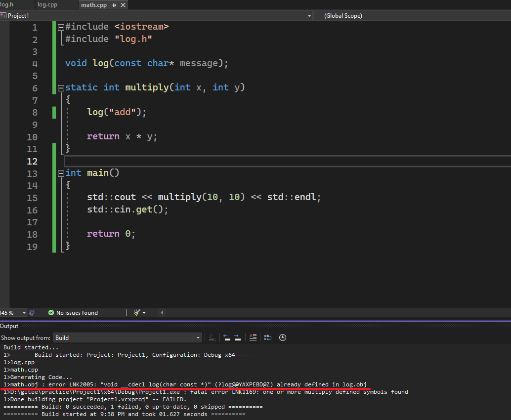Open the zoom level dropdown

coord(24,313)
